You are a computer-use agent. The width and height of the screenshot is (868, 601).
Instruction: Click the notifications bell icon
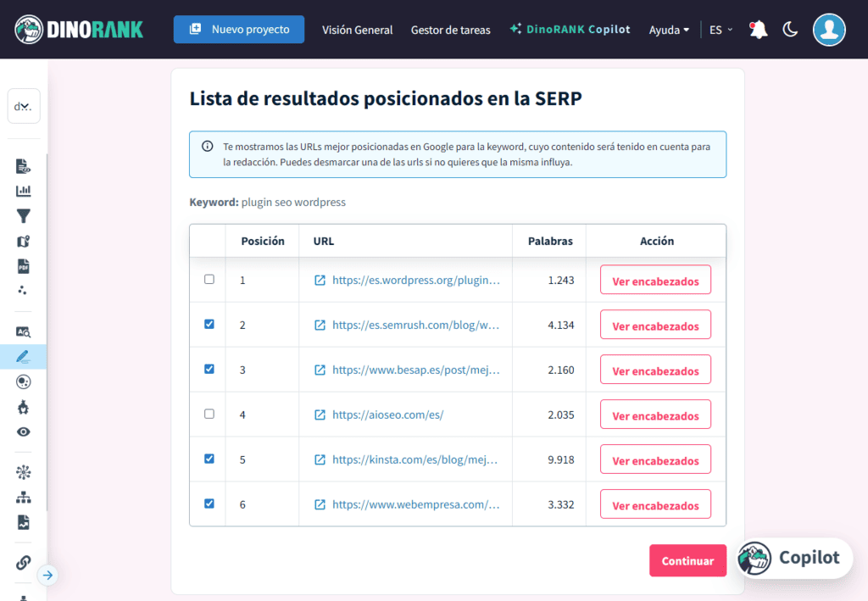click(x=757, y=29)
